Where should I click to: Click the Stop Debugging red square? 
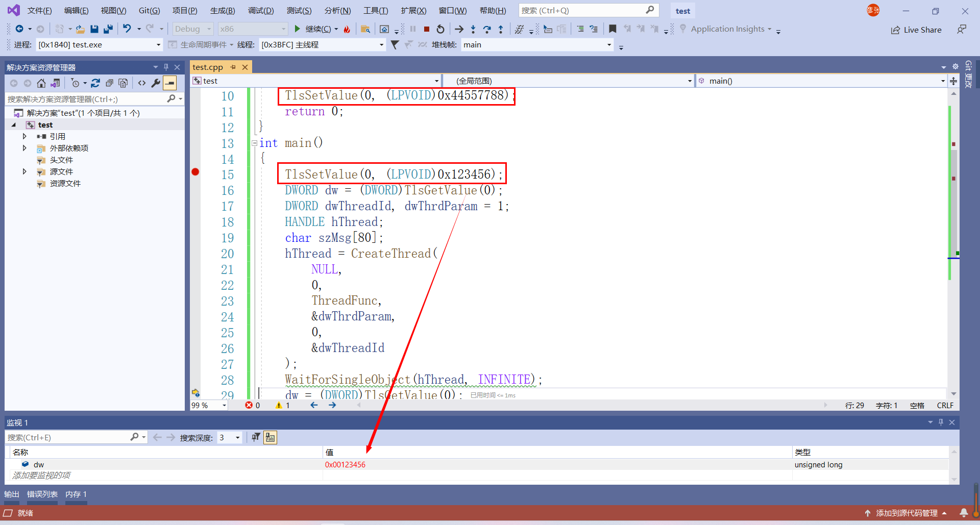pos(427,29)
